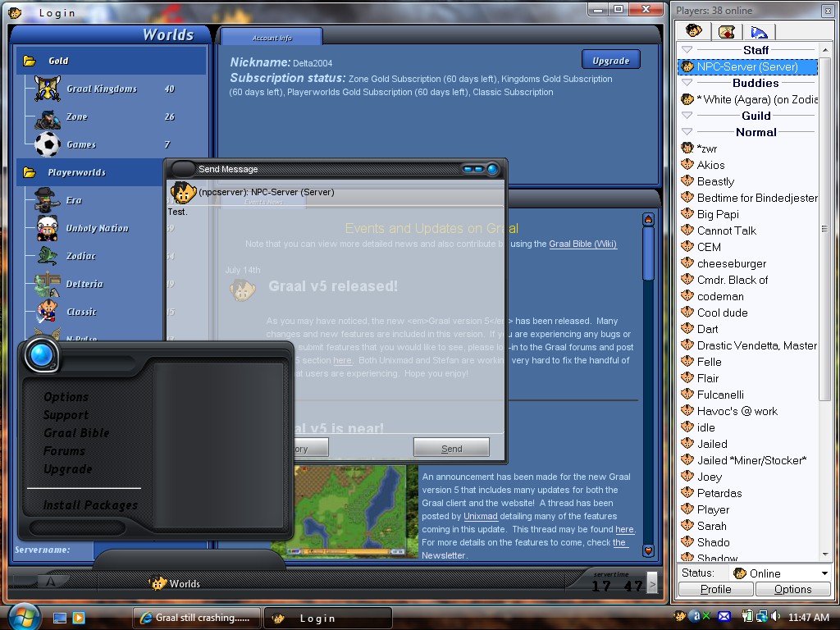Click the Send button in message window
The height and width of the screenshot is (630, 840).
[451, 448]
